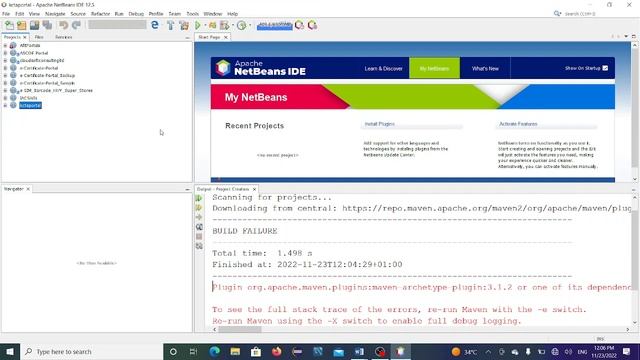Click the bottom icon in Output sidebar
The height and width of the screenshot is (360, 640).
(199, 246)
